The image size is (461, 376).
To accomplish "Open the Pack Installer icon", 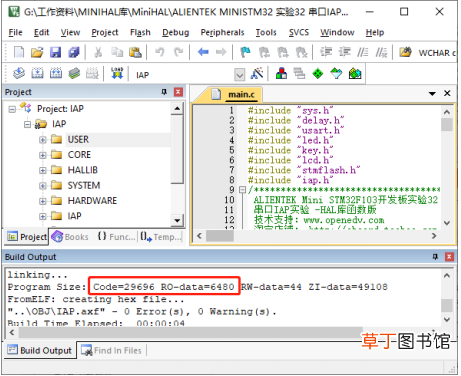I will pos(355,73).
